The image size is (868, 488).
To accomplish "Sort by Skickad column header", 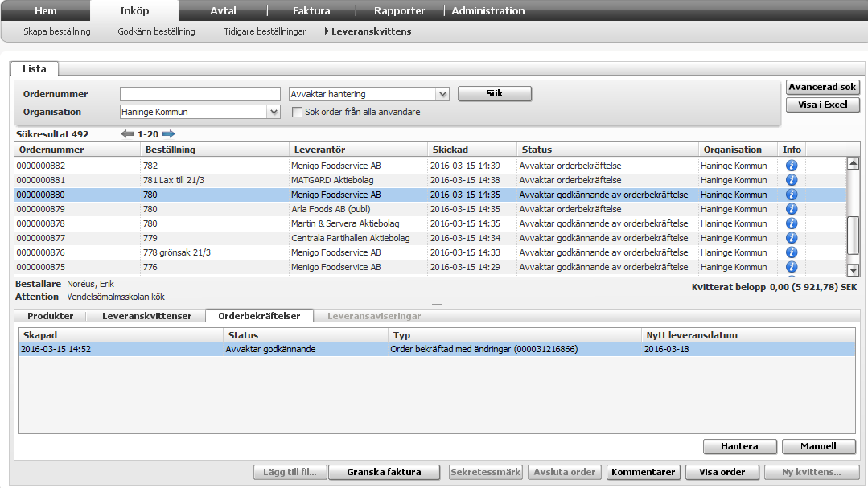I will tap(472, 150).
